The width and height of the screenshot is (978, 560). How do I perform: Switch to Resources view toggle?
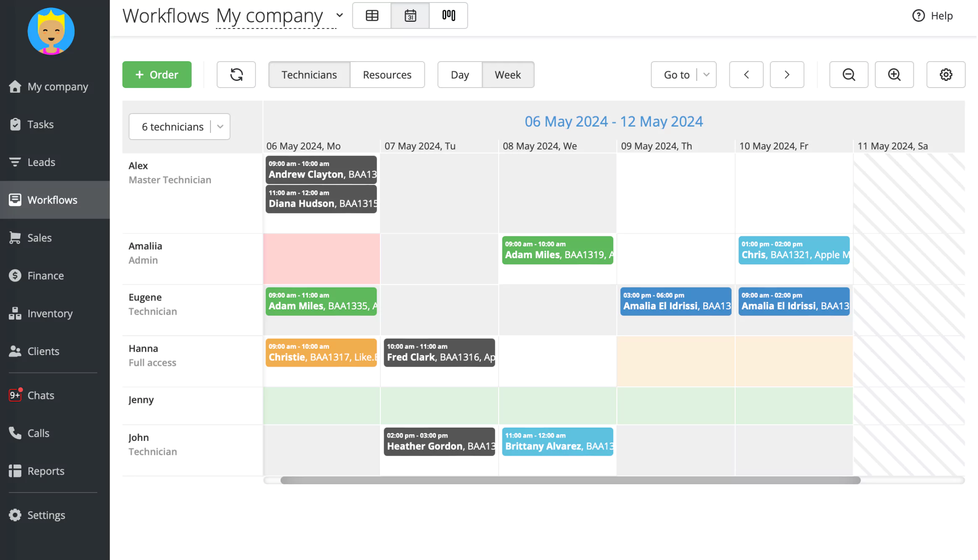(387, 74)
